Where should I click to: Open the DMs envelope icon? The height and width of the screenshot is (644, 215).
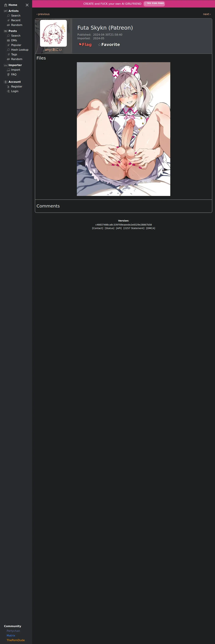[x=9, y=40]
